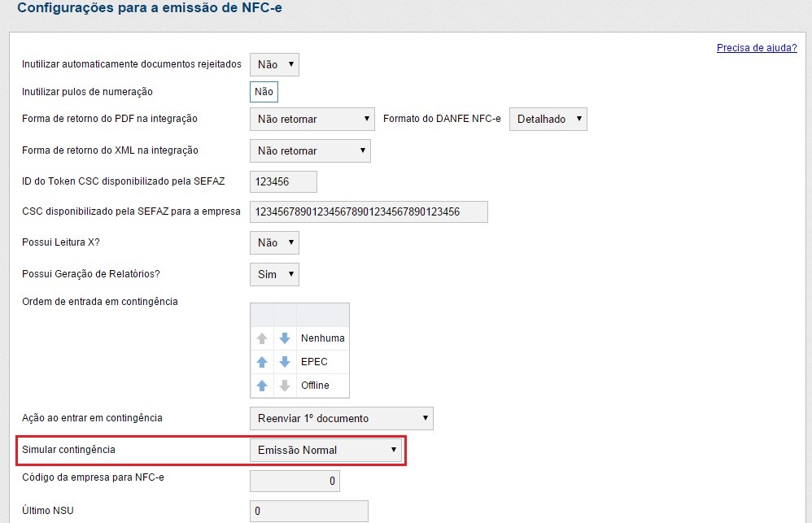Move EPEC up in contingency order
The width and height of the screenshot is (812, 523).
coord(263,362)
